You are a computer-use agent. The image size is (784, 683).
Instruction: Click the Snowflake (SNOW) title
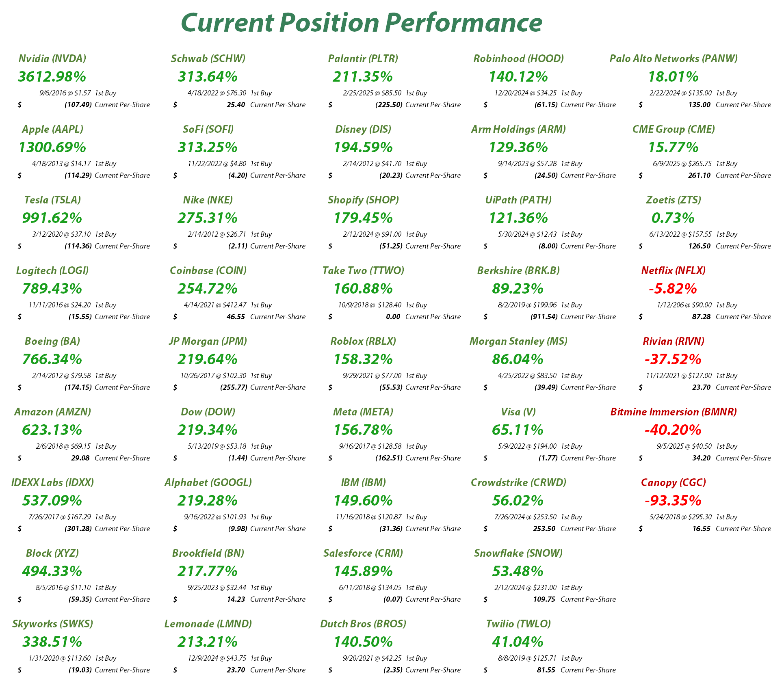tap(518, 553)
